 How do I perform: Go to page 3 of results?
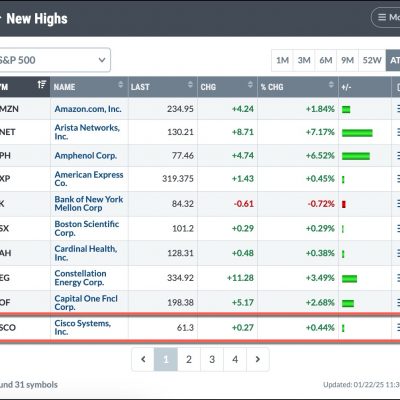212,359
